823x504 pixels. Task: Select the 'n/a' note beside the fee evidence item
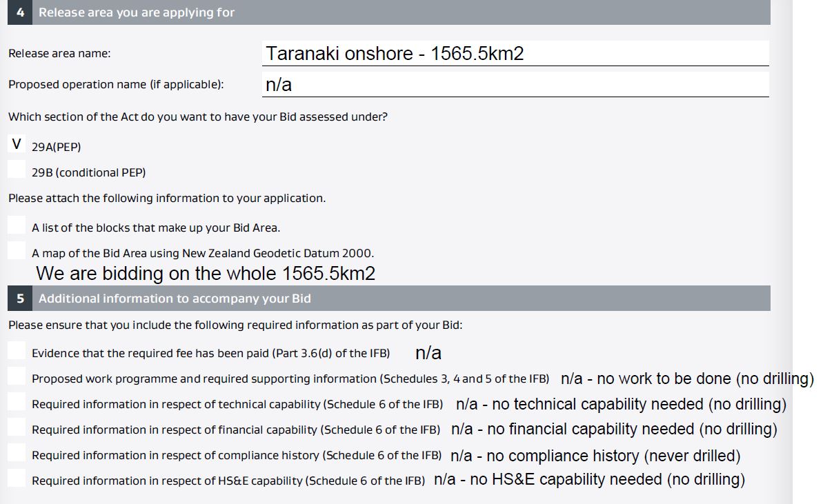pyautogui.click(x=428, y=353)
